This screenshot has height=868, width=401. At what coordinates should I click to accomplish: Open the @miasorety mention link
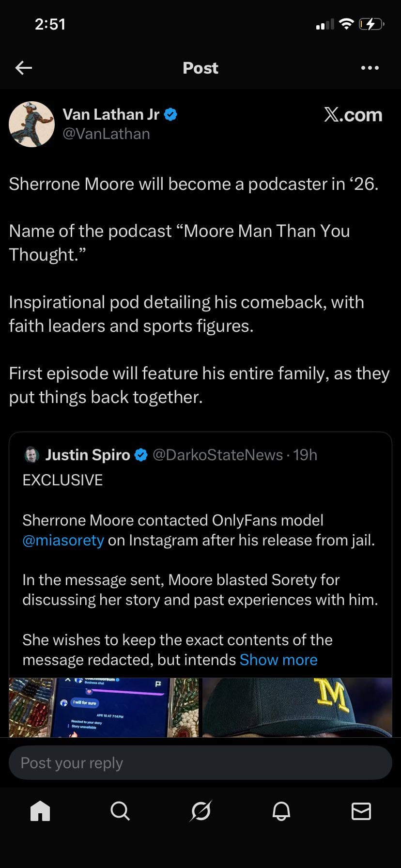(x=63, y=540)
